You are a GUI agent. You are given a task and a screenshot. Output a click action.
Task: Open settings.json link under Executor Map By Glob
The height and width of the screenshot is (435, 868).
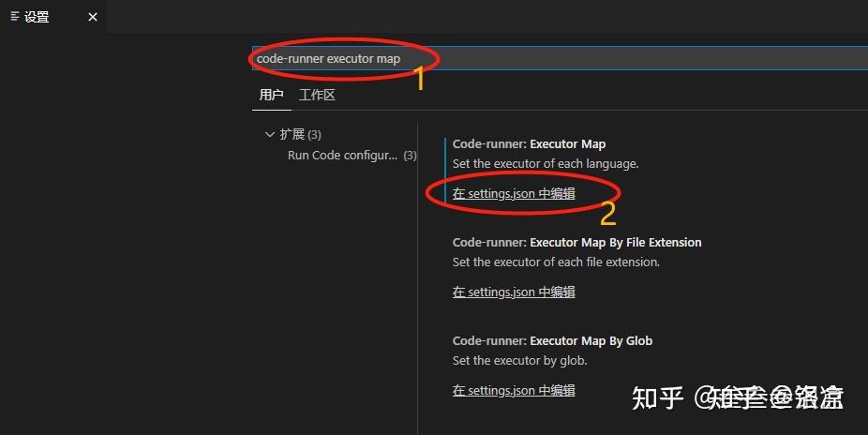point(514,391)
